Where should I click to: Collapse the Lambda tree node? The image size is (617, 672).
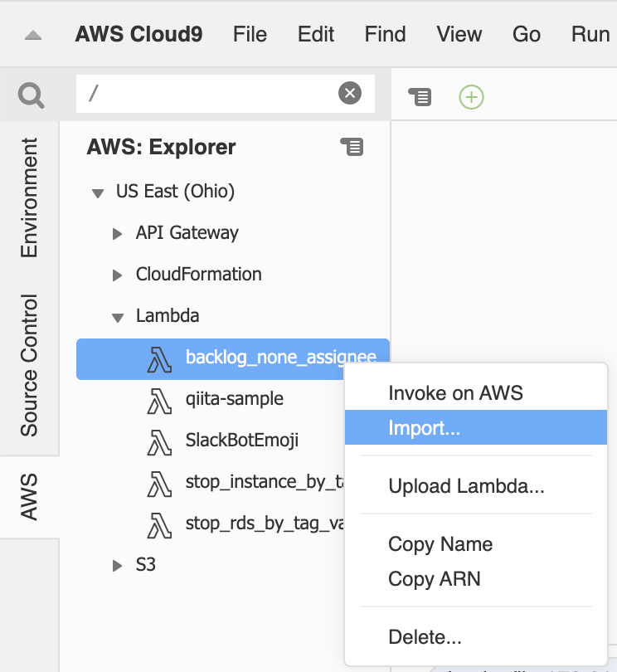point(118,317)
